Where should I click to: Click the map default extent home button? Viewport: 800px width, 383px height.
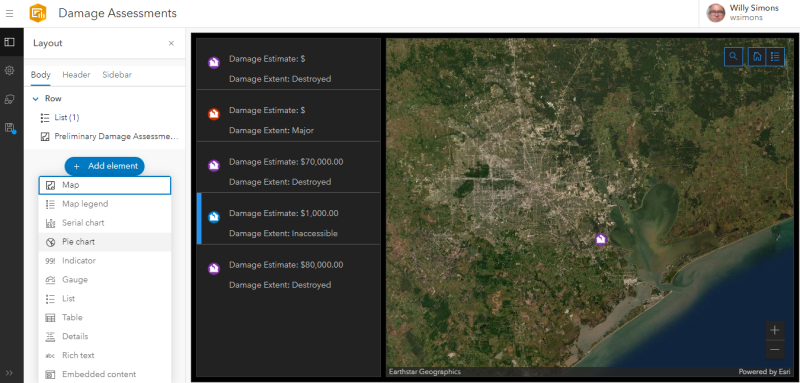(757, 57)
